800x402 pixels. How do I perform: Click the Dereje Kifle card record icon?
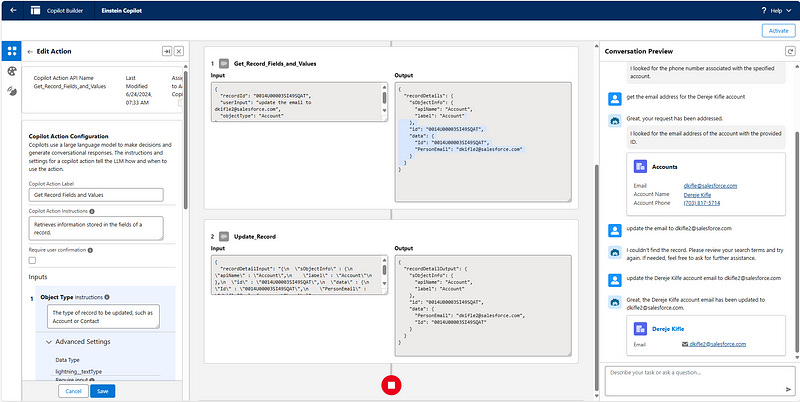[640, 329]
